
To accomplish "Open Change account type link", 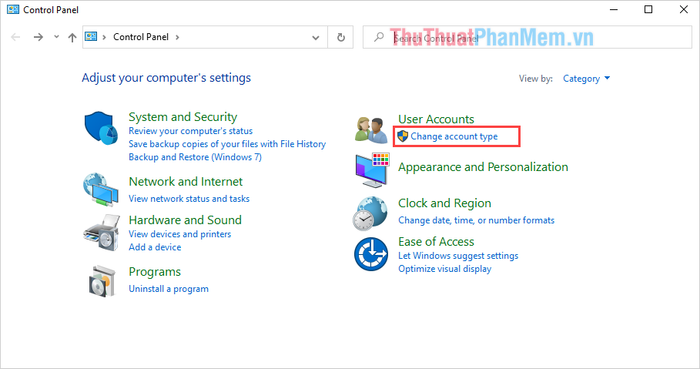I will pyautogui.click(x=454, y=137).
